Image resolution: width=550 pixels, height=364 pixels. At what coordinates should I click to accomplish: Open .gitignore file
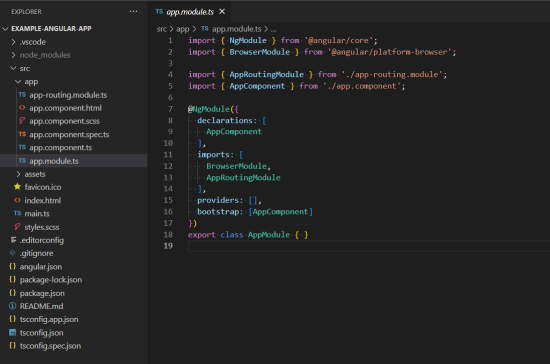[36, 253]
